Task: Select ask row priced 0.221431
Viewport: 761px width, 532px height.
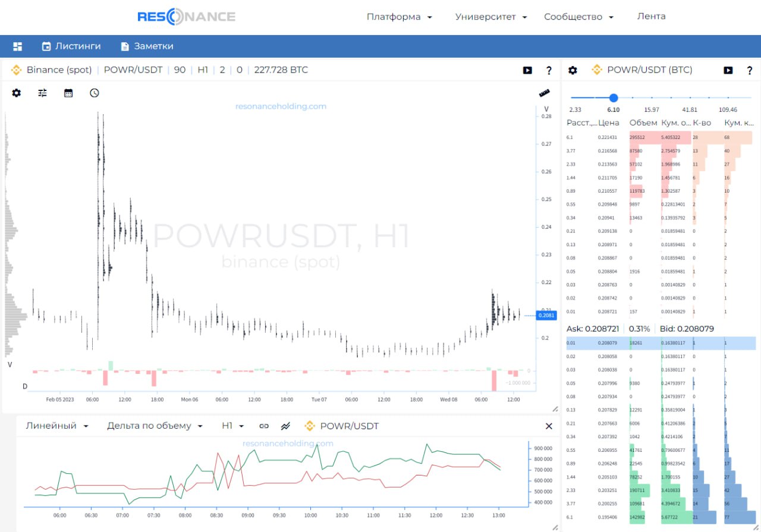Action: pos(661,138)
